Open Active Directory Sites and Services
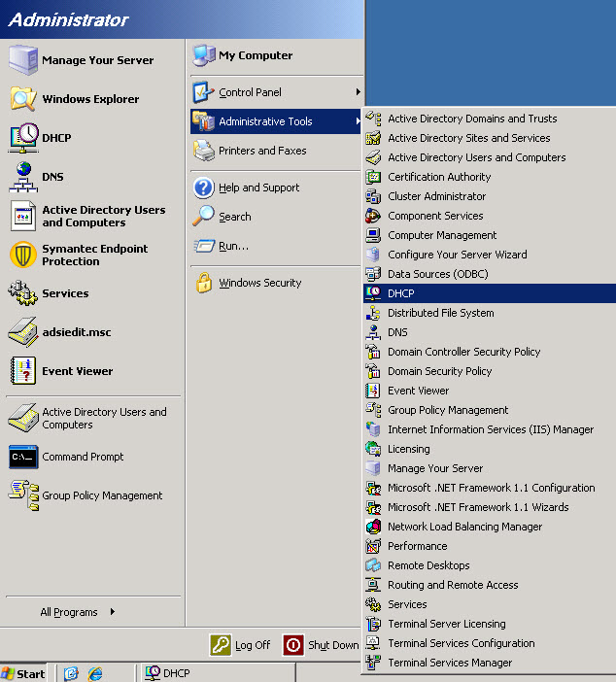616x682 pixels. [490, 138]
